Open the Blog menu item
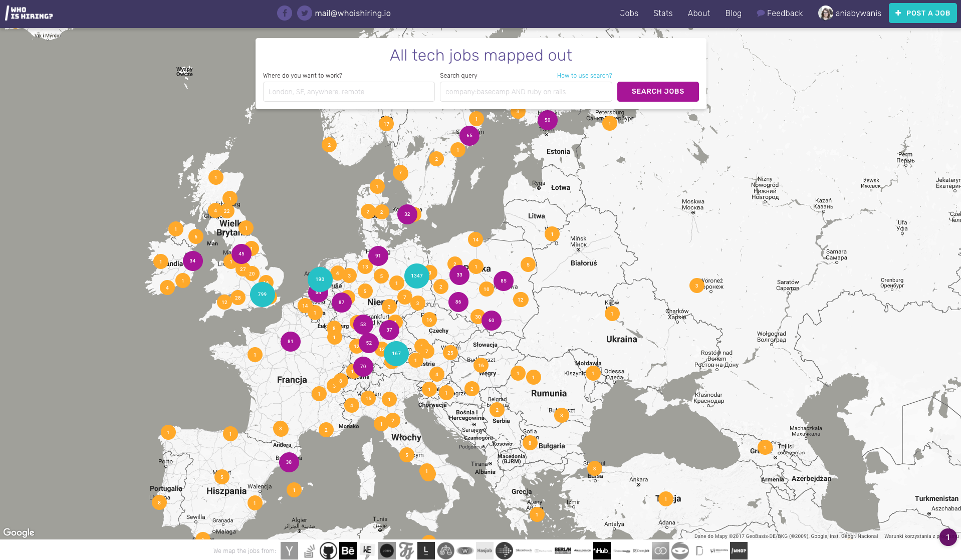The height and width of the screenshot is (560, 961). coord(733,13)
